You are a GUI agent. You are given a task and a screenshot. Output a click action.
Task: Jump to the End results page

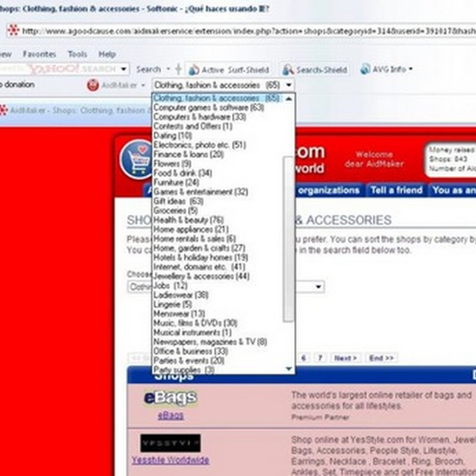(381, 358)
